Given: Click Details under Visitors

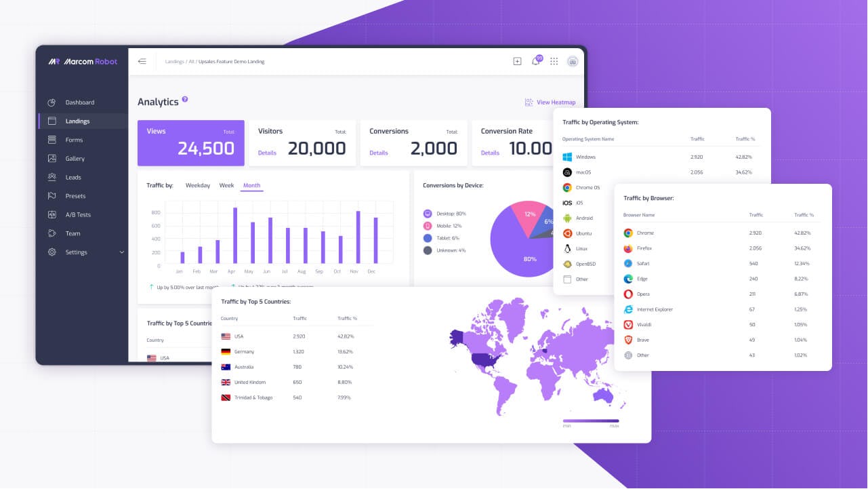Looking at the screenshot, I should coord(267,153).
